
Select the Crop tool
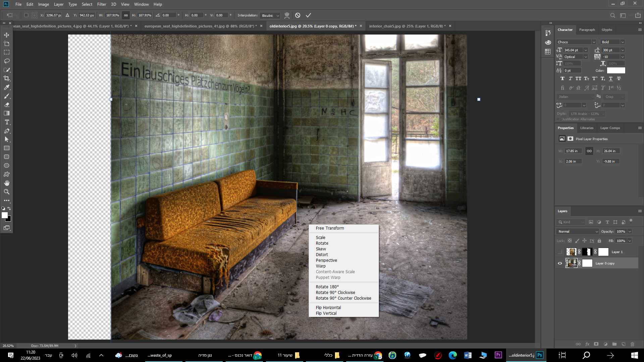pos(7,78)
